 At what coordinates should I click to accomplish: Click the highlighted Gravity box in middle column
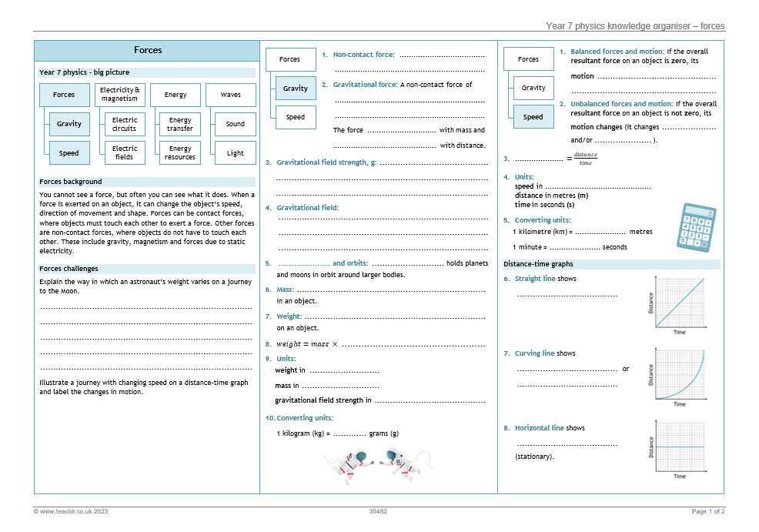tap(296, 88)
